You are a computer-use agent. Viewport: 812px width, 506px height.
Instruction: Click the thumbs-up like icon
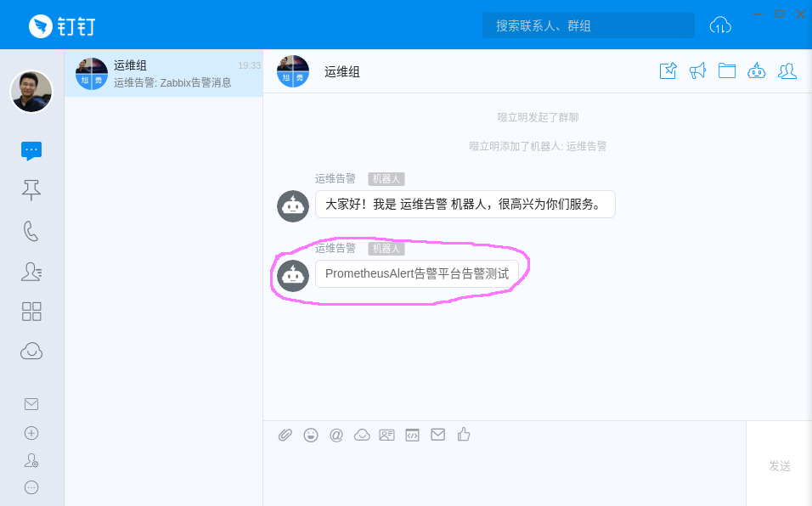[464, 435]
